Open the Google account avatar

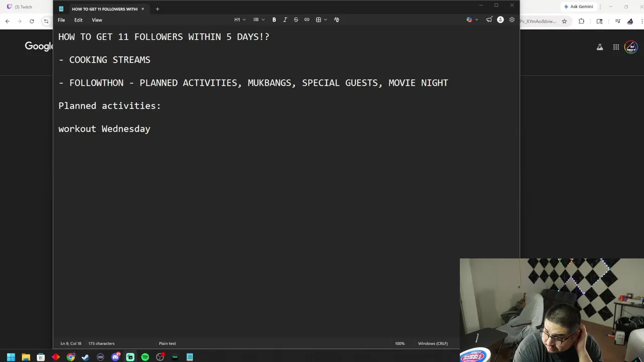tap(631, 47)
